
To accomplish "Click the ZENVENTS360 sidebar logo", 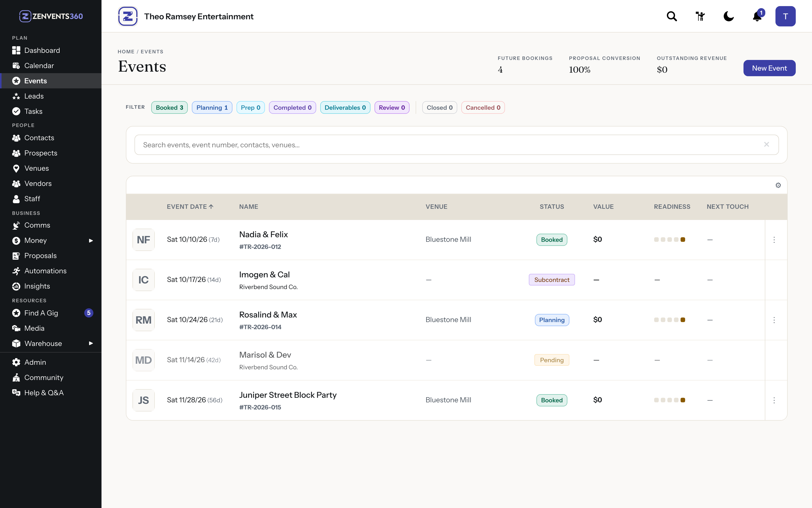I will (51, 16).
